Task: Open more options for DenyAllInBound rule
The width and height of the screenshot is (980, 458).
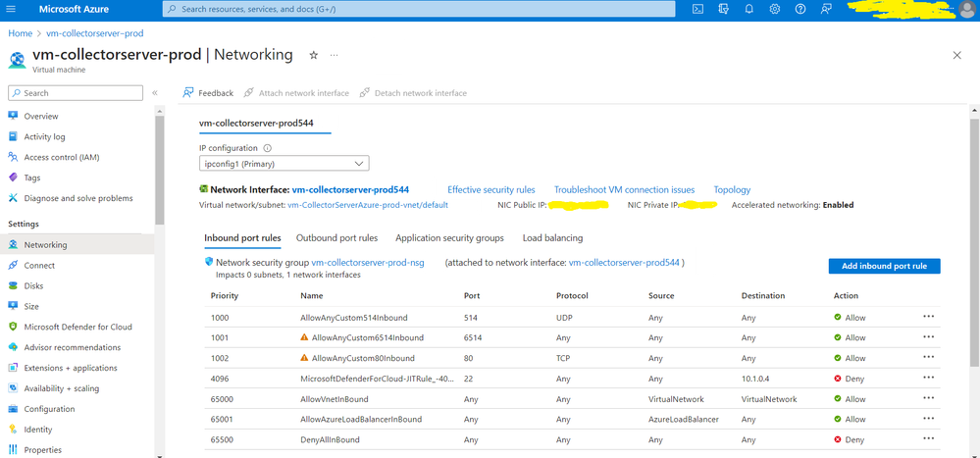Action: [x=928, y=439]
